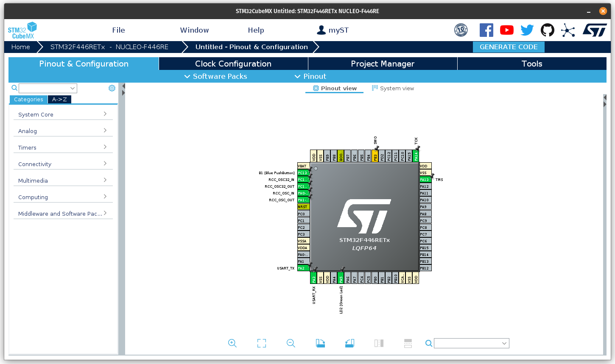Open the ST YouTube channel icon

(507, 30)
